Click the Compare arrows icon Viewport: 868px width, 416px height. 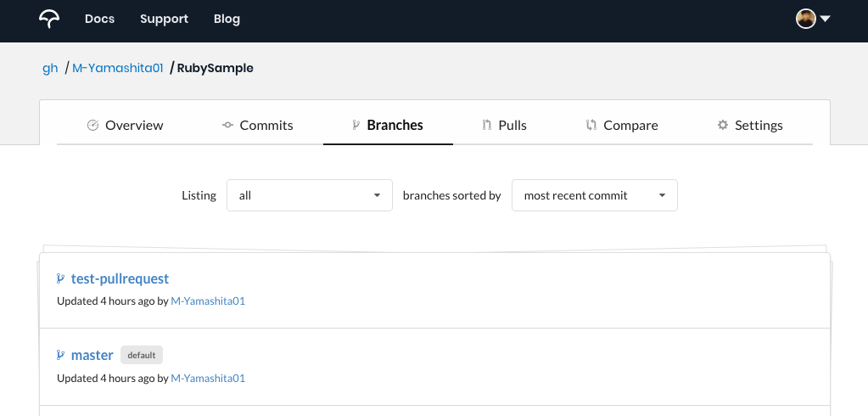591,125
